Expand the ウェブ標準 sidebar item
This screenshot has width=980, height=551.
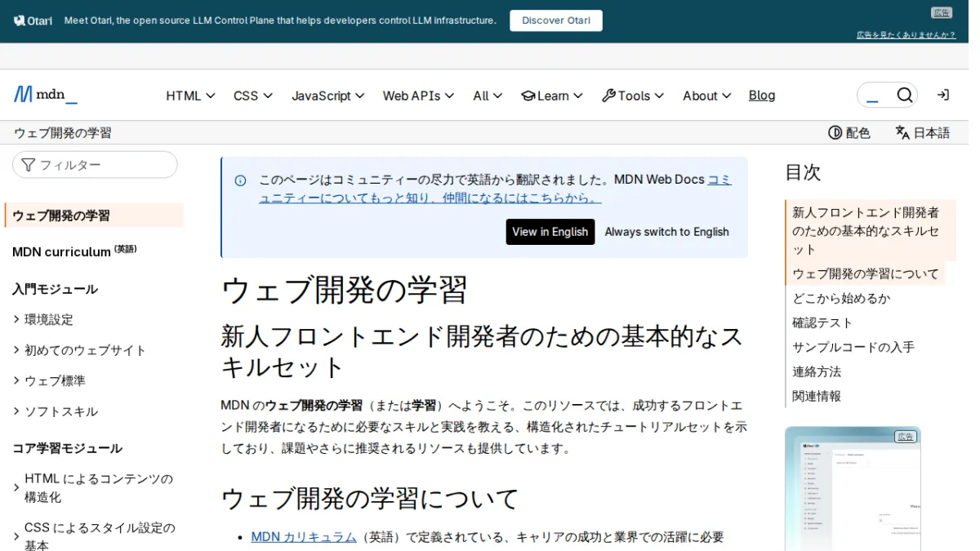[x=49, y=380]
